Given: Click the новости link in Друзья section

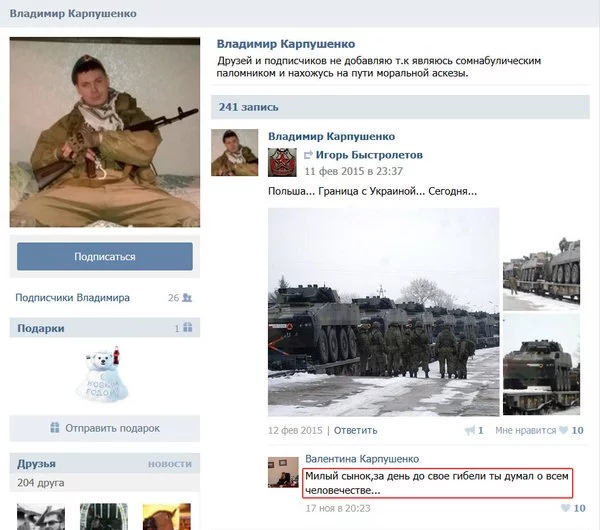Looking at the screenshot, I should point(170,464).
